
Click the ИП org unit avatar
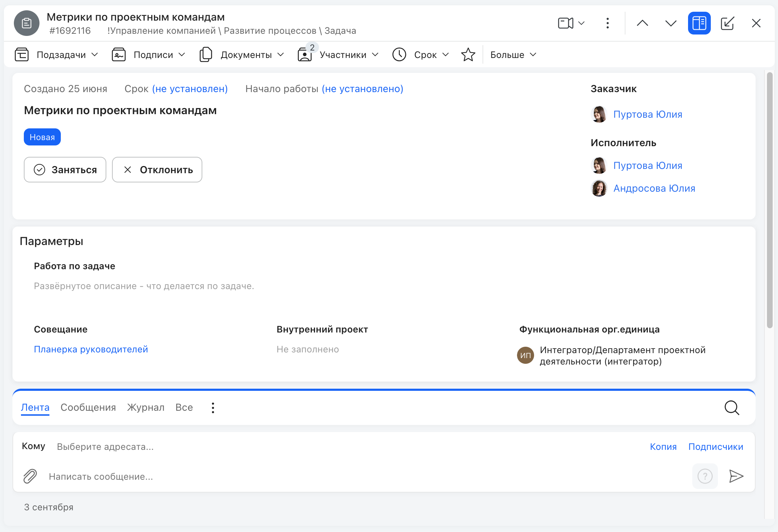coord(526,356)
